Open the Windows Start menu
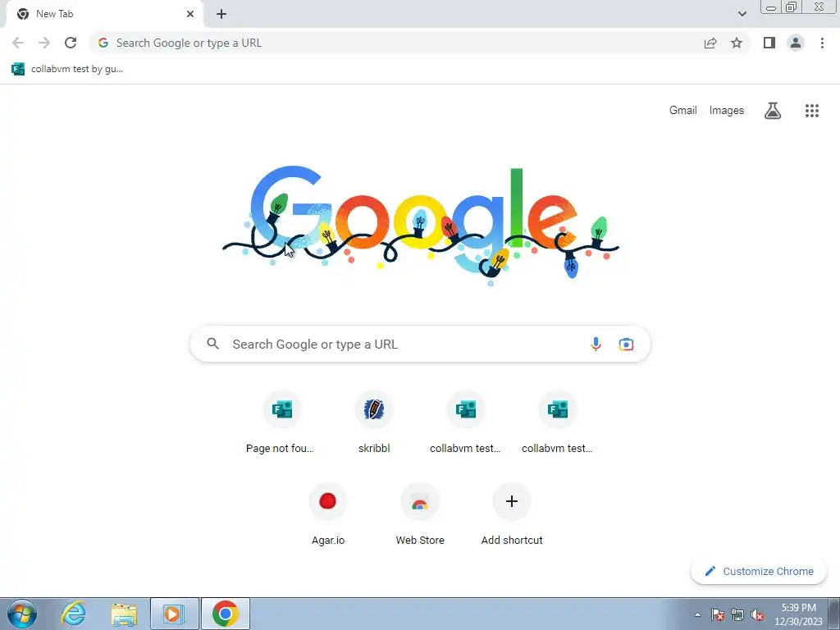The image size is (840, 630). coord(21,614)
